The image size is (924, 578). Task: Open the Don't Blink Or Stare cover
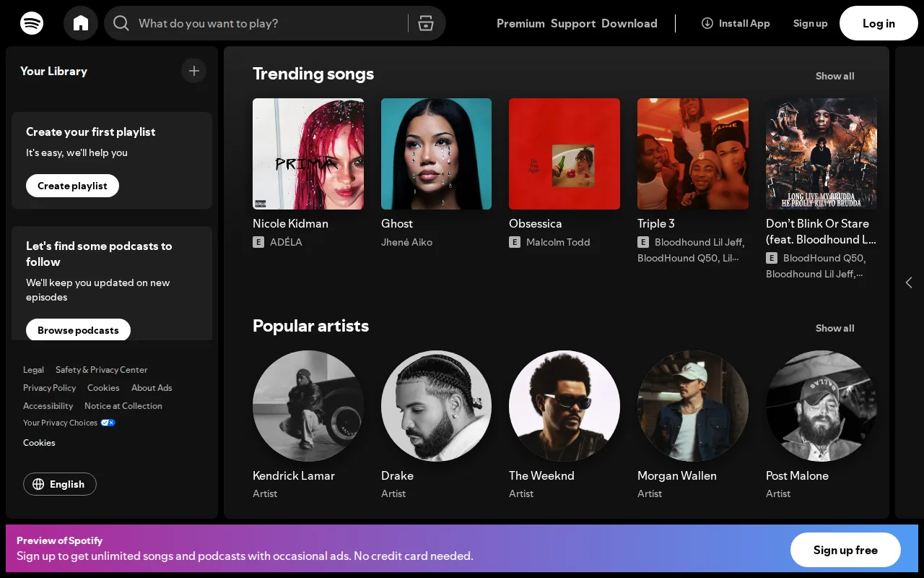pos(821,154)
